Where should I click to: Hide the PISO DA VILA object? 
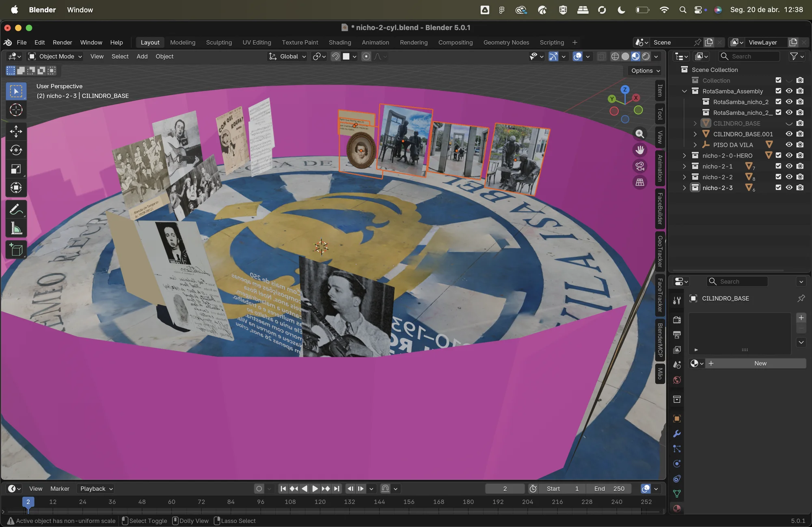coord(789,145)
